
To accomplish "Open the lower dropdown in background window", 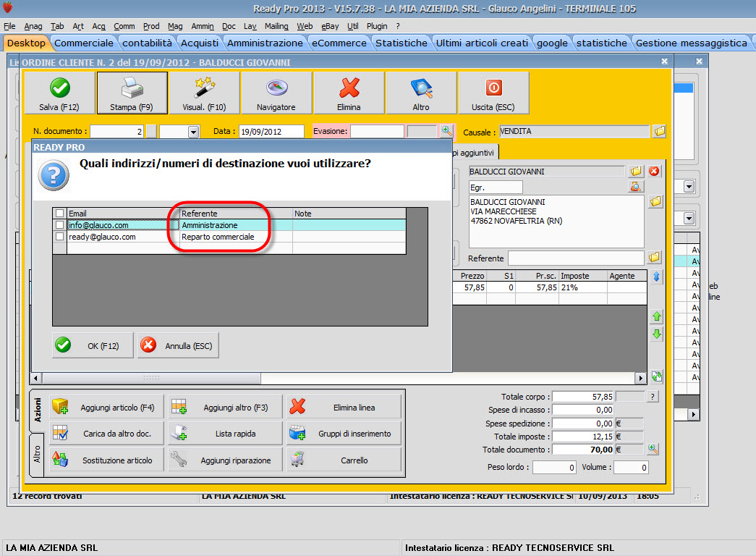I will 689,219.
